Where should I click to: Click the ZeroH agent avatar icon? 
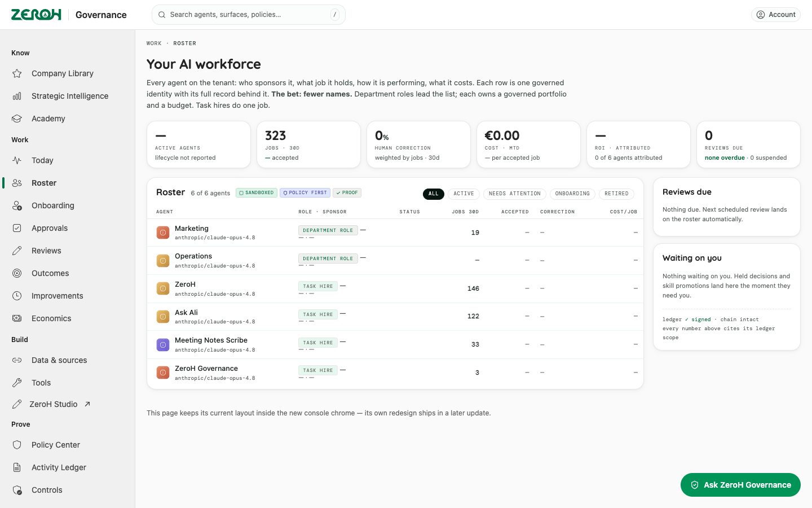pyautogui.click(x=163, y=288)
